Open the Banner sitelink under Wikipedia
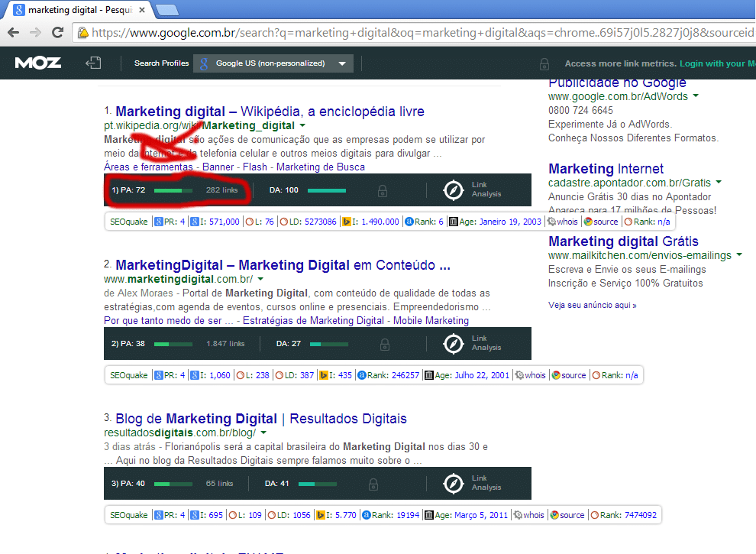 pos(218,167)
